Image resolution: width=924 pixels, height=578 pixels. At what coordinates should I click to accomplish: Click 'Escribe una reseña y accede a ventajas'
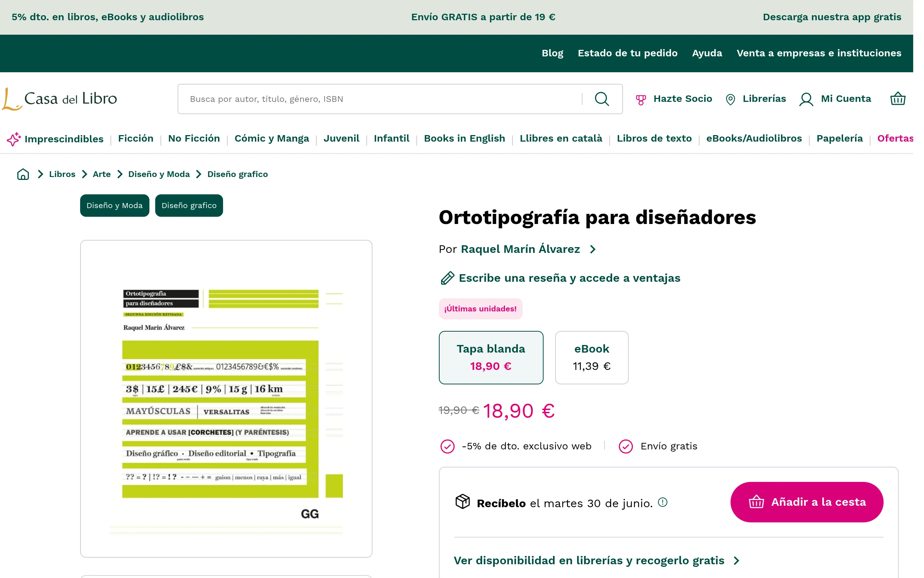point(569,278)
